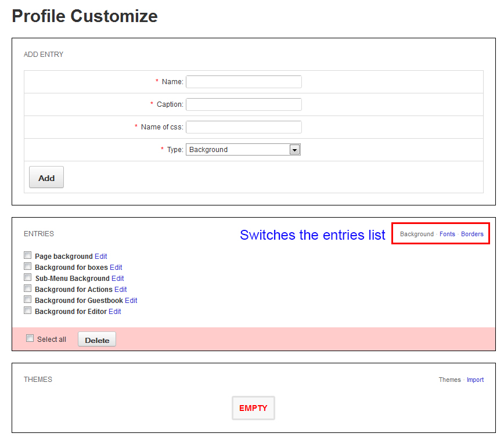Focus the Caption text field

pyautogui.click(x=243, y=104)
